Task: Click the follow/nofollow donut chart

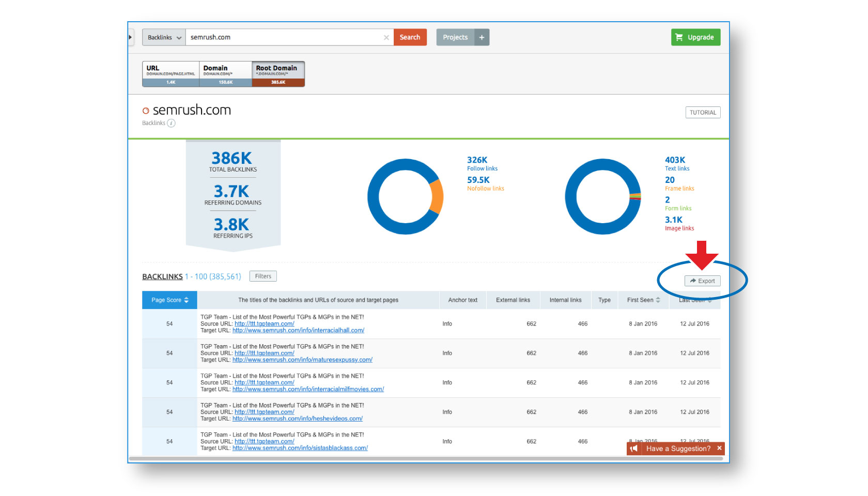Action: click(x=406, y=196)
